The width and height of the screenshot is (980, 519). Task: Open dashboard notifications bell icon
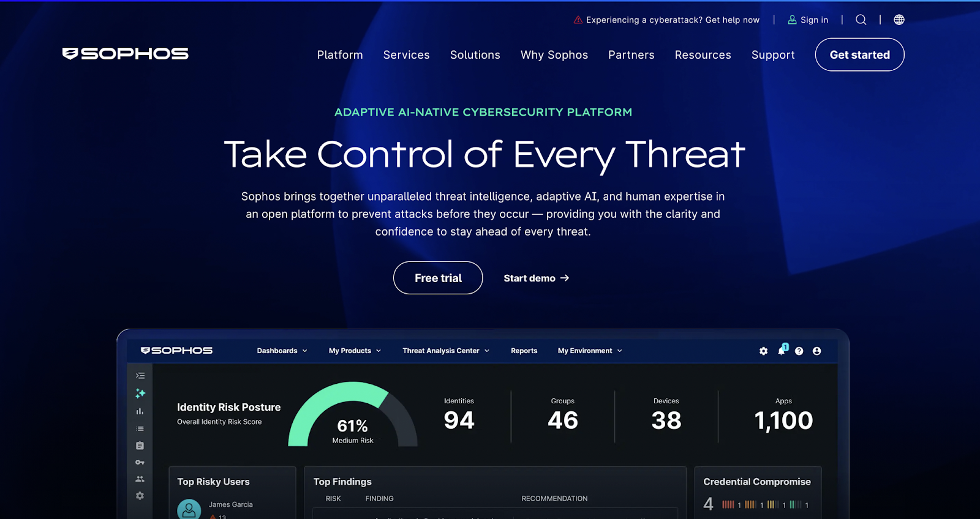tap(782, 350)
